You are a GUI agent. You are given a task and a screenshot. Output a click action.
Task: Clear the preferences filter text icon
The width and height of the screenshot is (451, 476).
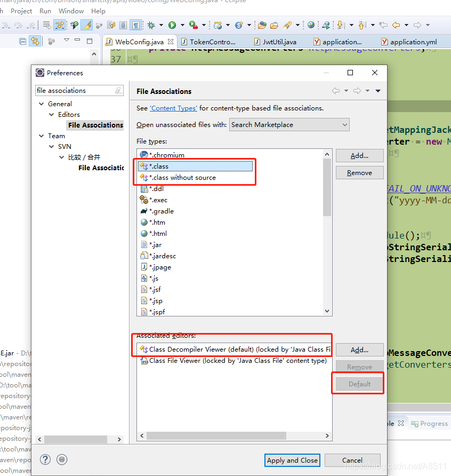click(x=118, y=91)
